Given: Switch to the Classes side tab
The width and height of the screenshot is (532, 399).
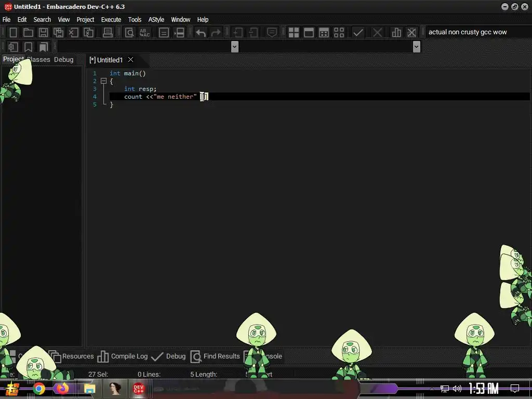Looking at the screenshot, I should (38, 59).
